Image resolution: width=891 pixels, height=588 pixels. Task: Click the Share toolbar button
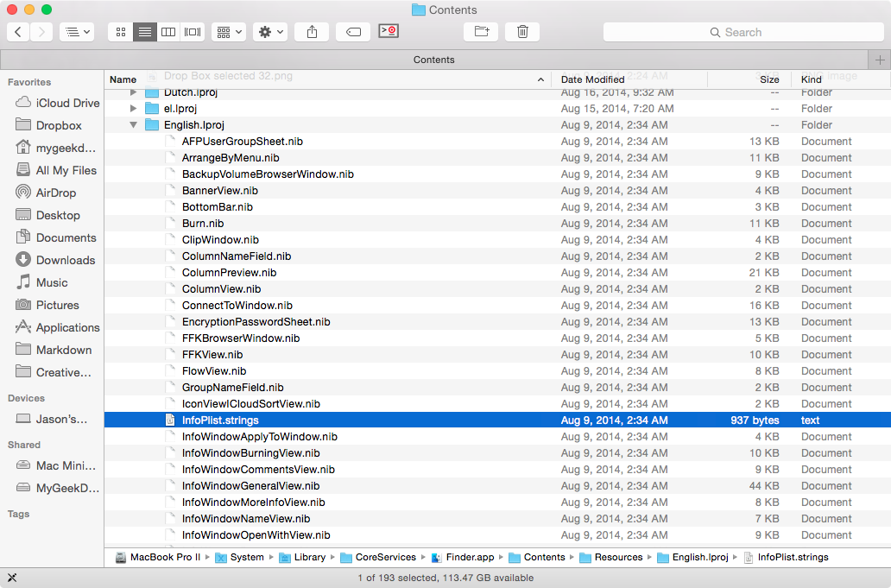tap(312, 32)
